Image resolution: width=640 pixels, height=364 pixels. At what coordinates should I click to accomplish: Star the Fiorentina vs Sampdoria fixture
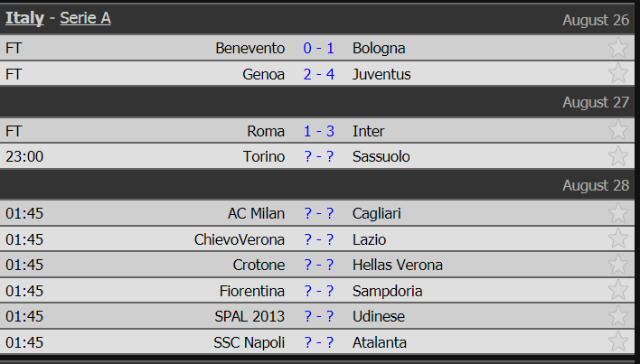pyautogui.click(x=618, y=291)
